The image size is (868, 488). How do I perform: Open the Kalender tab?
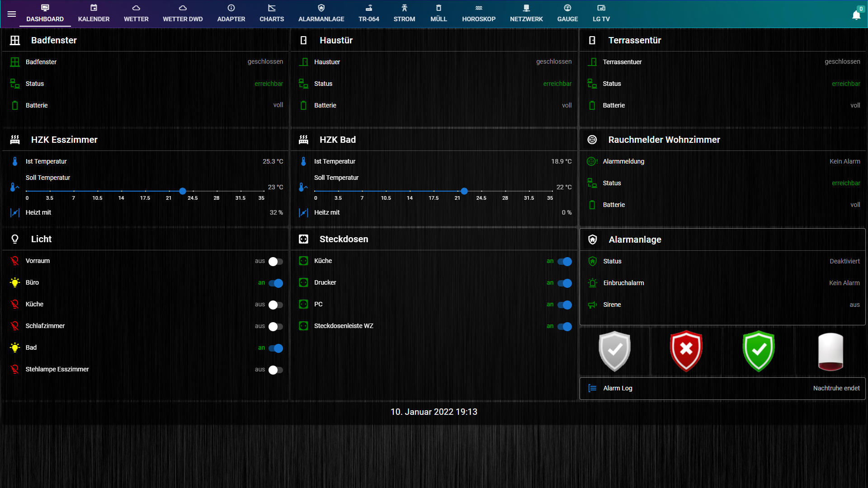coord(94,14)
